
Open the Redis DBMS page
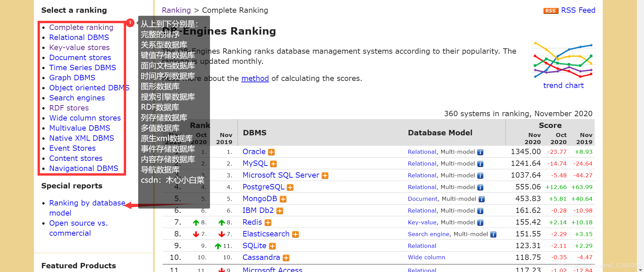252,222
